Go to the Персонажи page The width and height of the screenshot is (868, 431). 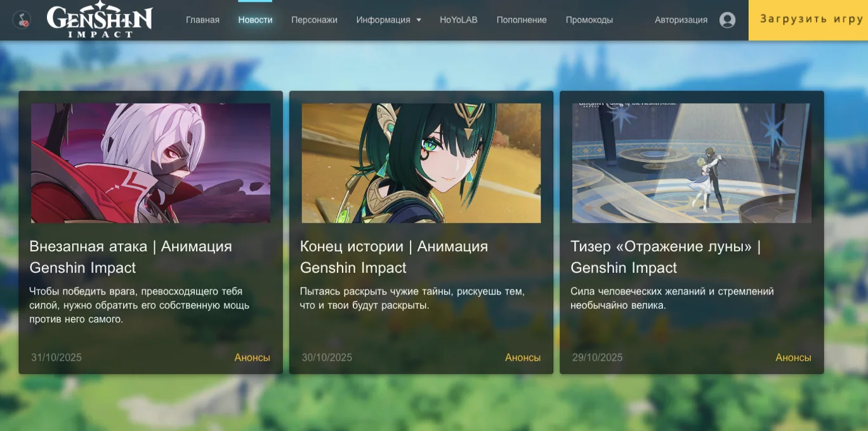[x=314, y=20]
